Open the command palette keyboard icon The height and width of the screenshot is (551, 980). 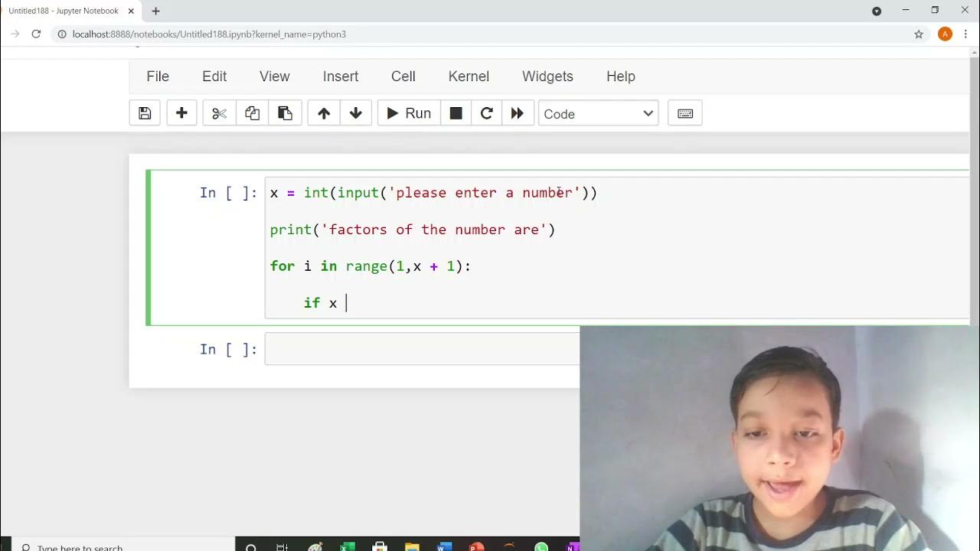(685, 113)
